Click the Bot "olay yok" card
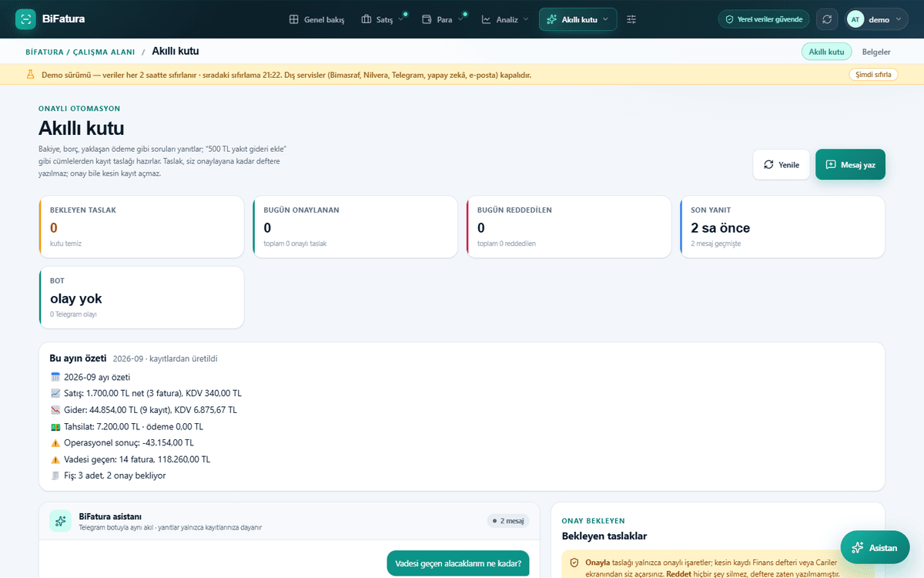 [x=142, y=297]
